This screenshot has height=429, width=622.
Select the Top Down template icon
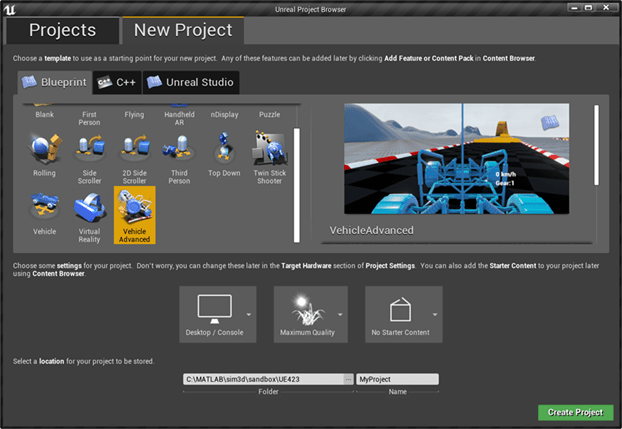(224, 148)
